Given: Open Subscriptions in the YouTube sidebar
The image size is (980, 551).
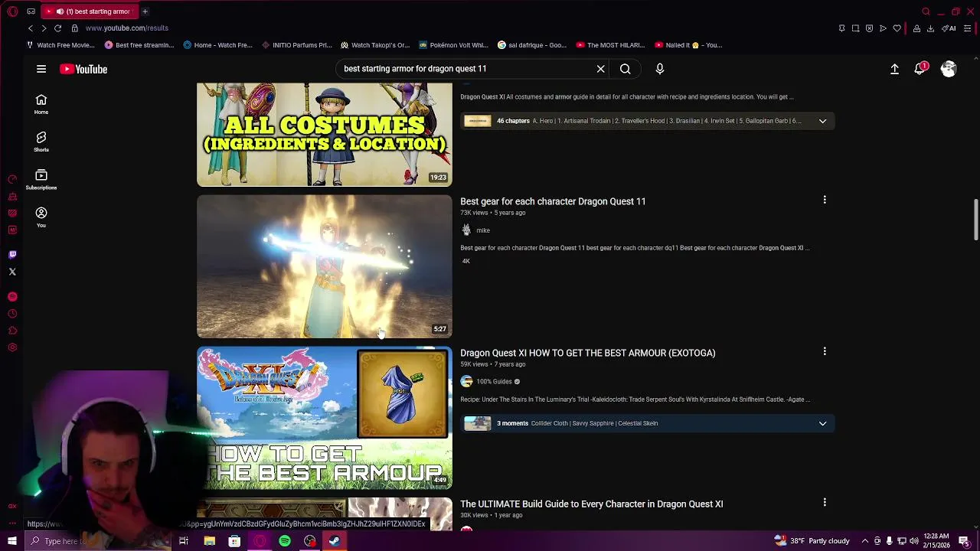Looking at the screenshot, I should (41, 180).
